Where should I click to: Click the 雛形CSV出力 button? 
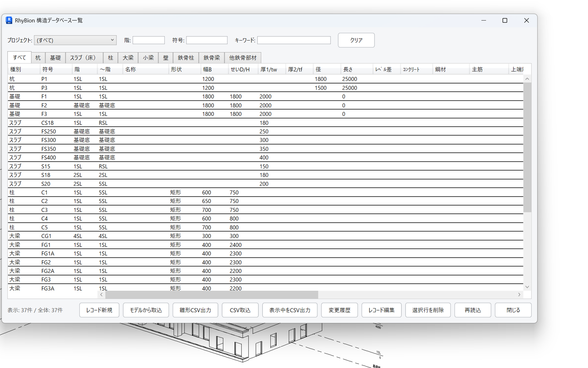click(x=195, y=310)
